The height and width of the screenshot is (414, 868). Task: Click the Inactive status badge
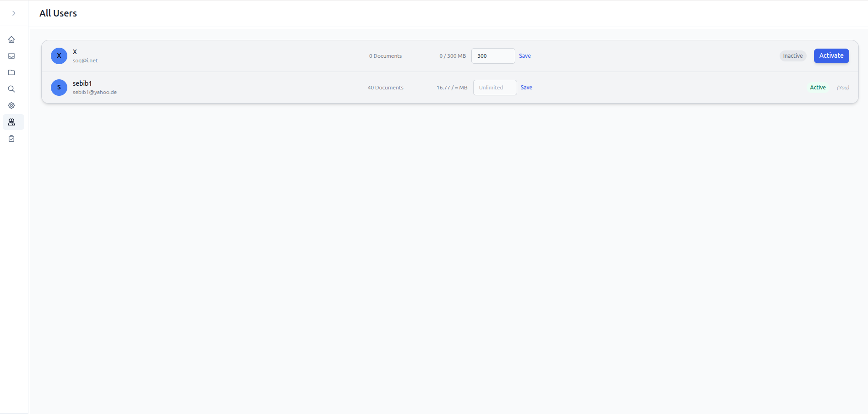click(793, 56)
